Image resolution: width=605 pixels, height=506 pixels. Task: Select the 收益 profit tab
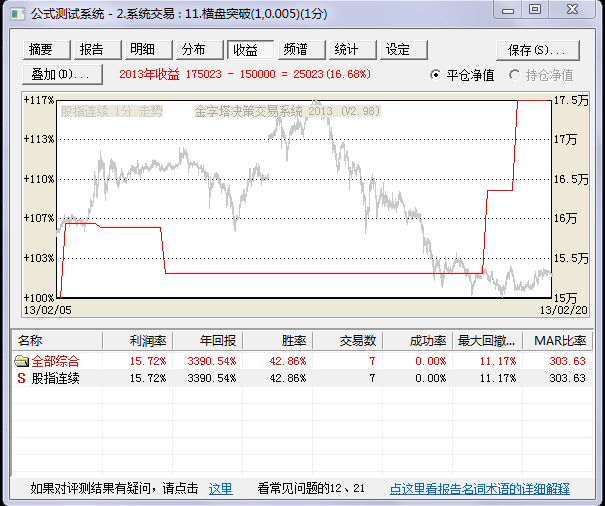pos(250,50)
